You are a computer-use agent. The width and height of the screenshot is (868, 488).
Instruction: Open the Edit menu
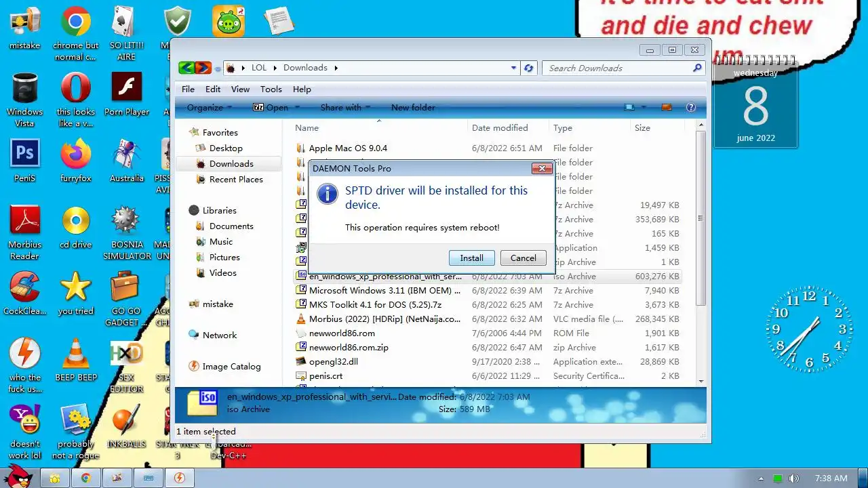[213, 89]
